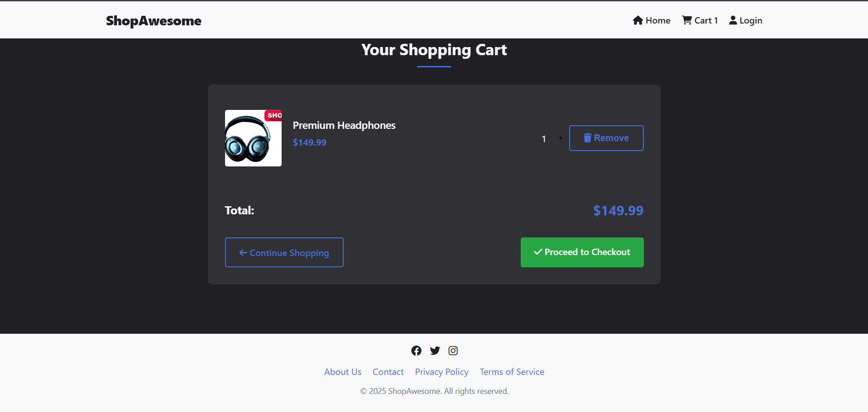
Task: Click the Continue Shopping button
Action: [x=284, y=252]
